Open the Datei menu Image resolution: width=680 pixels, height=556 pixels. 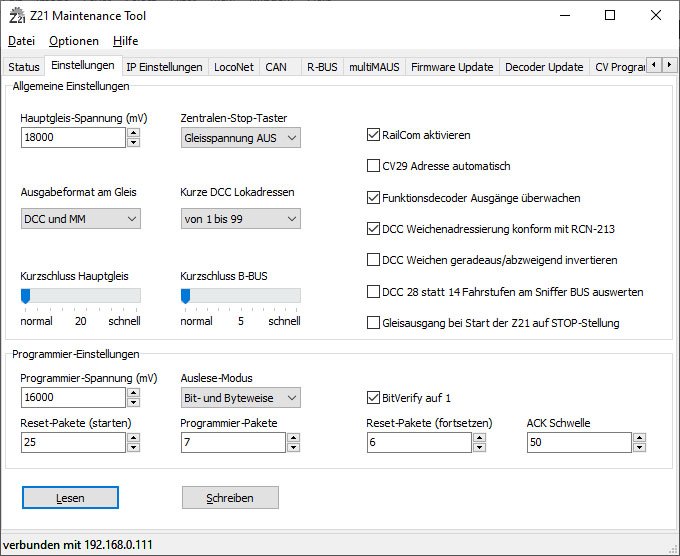point(21,41)
